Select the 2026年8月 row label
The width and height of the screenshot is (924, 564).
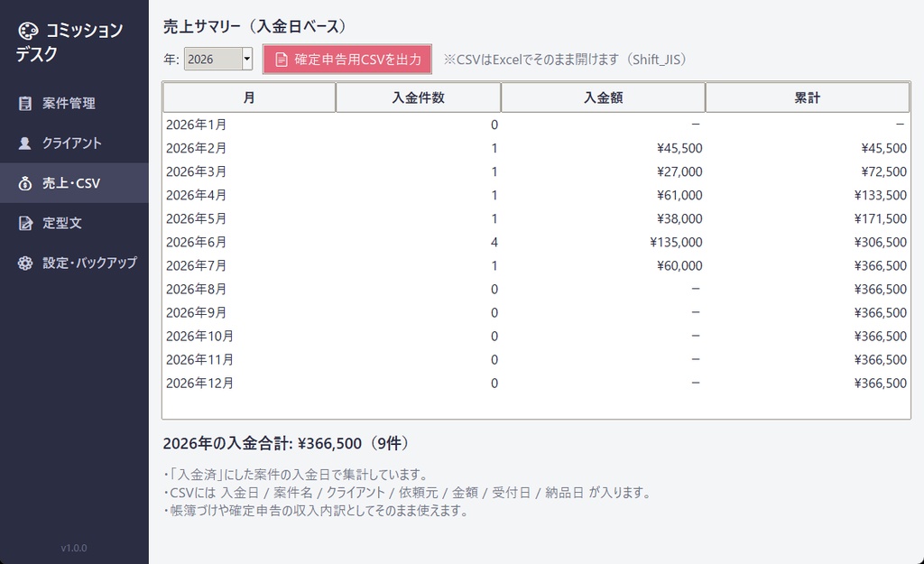(x=196, y=290)
